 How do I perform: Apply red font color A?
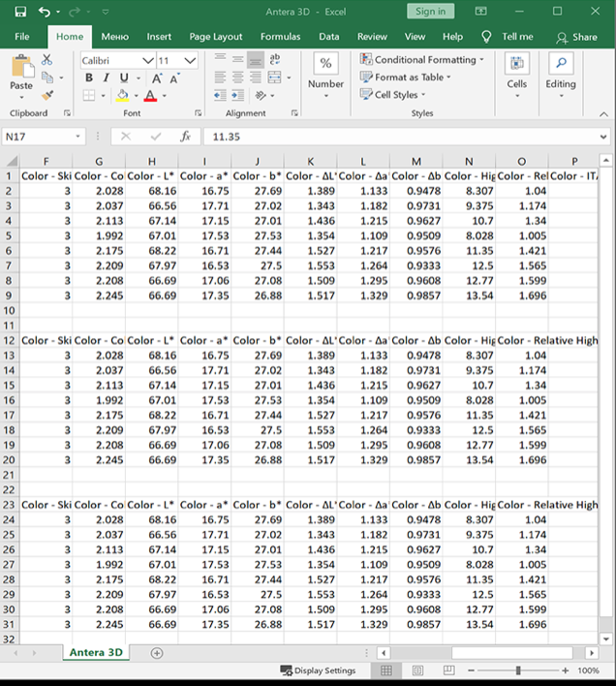pos(150,95)
